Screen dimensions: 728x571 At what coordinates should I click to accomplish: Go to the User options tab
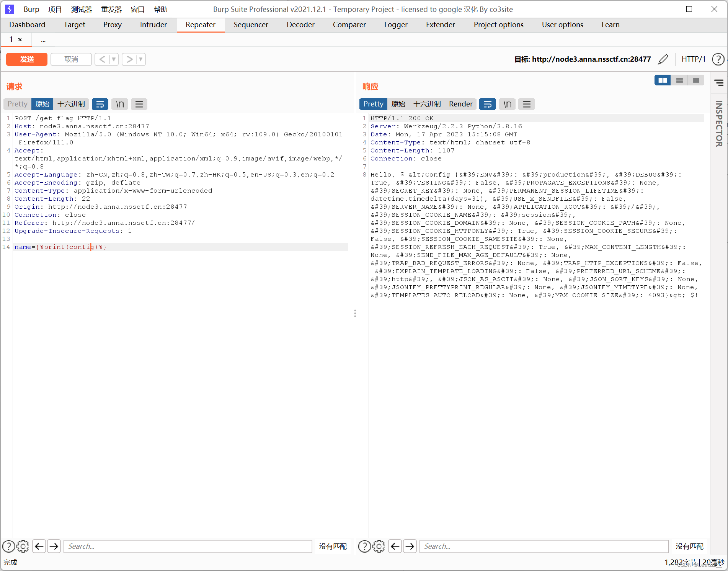tap(563, 25)
